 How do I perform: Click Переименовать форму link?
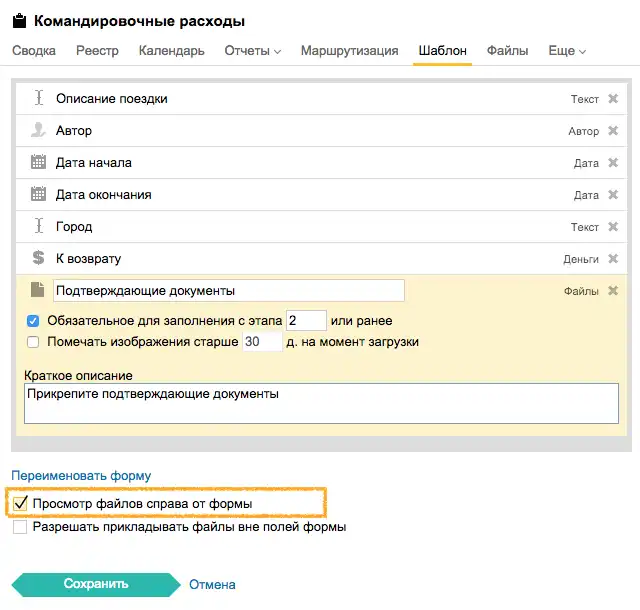click(x=81, y=476)
